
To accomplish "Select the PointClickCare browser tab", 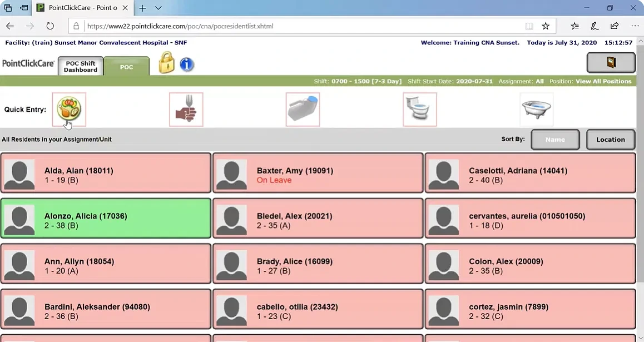I will coord(82,8).
